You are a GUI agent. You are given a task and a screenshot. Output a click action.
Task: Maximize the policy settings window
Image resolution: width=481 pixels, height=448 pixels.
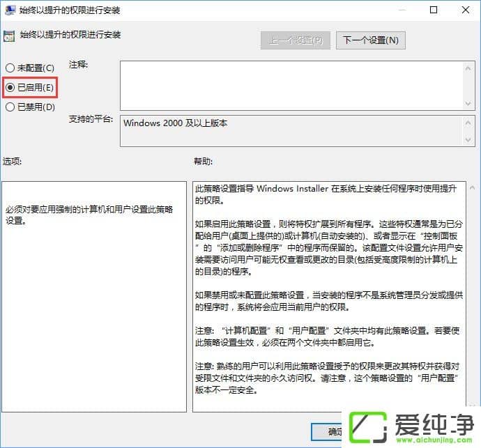pos(434,10)
